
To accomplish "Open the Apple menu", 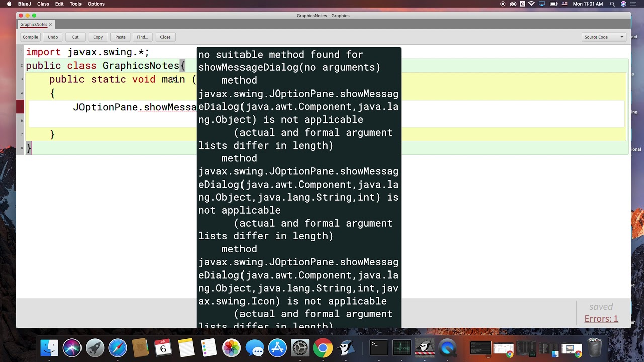I will click(9, 4).
